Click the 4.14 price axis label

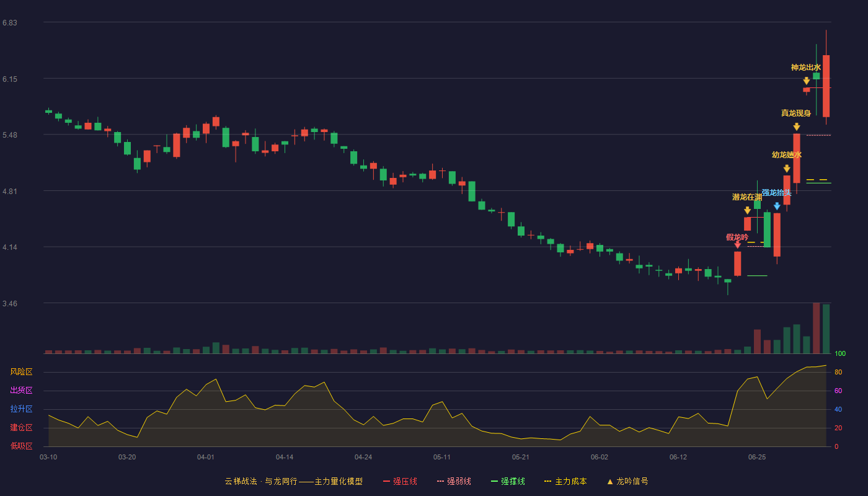coord(9,247)
